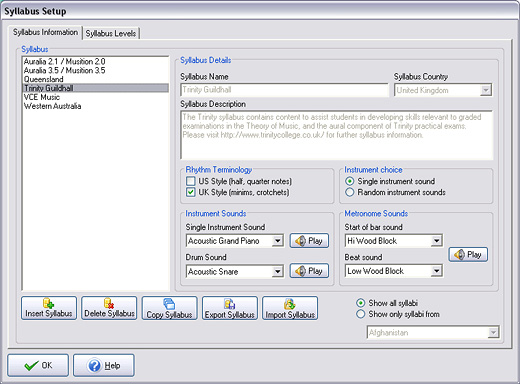Click the Syllabus Name field

click(285, 90)
